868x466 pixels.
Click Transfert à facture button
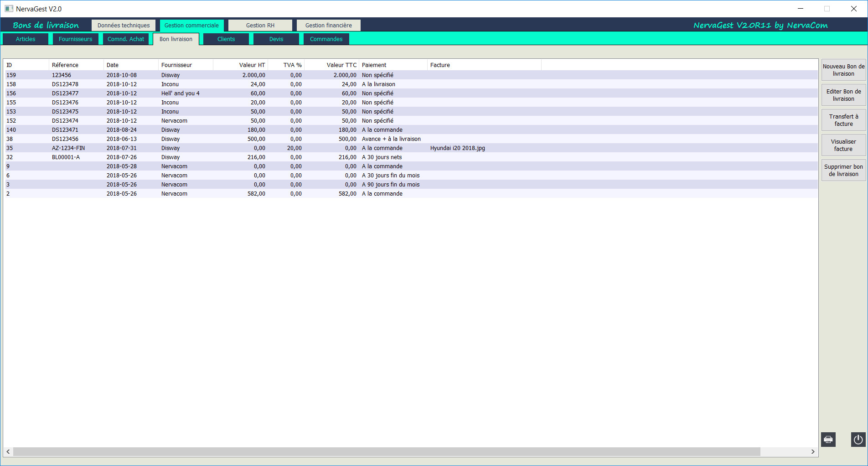(843, 120)
